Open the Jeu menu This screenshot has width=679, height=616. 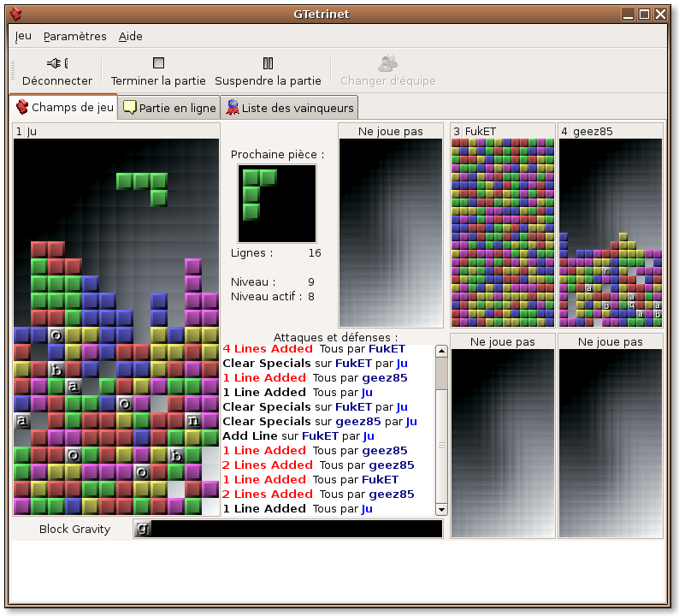pos(23,37)
